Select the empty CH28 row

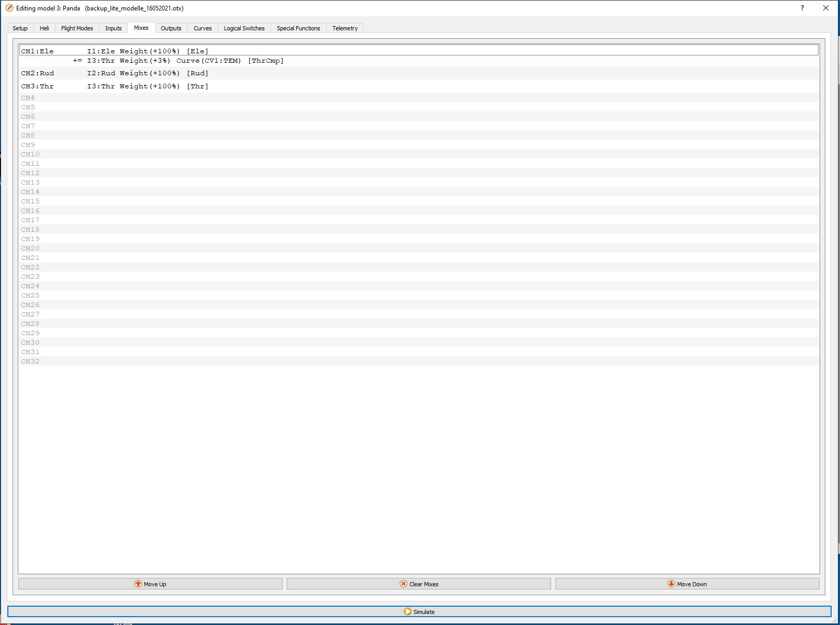419,324
